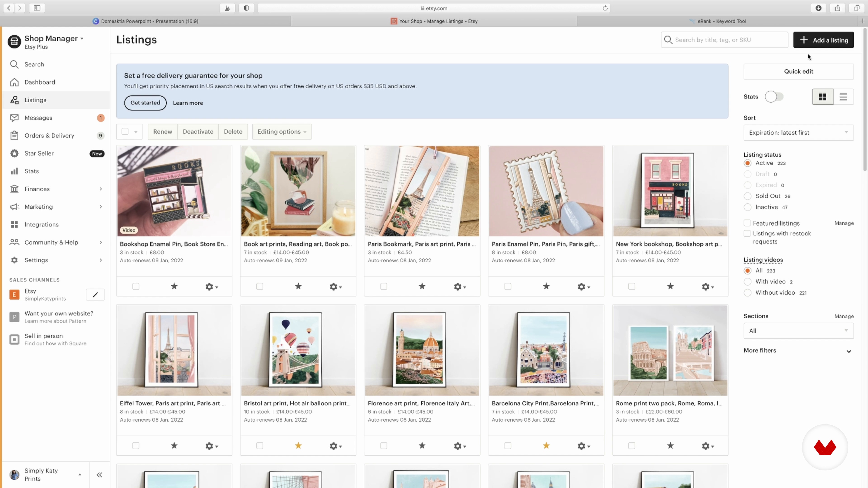Click Search by title, tag, or SKU field

pos(724,40)
